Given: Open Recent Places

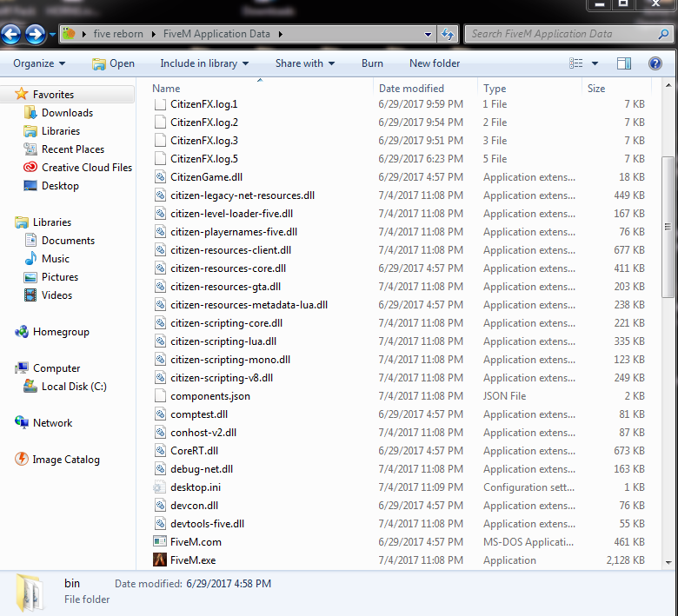Looking at the screenshot, I should point(73,149).
